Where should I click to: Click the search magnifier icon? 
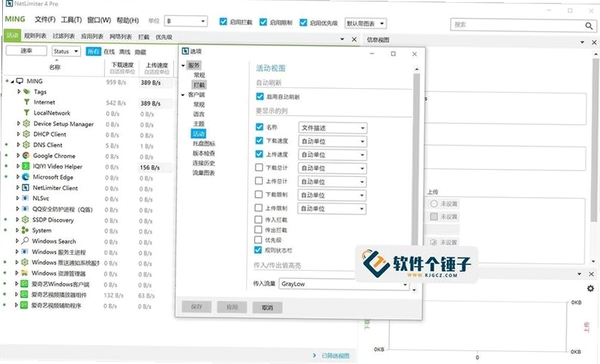(x=589, y=25)
